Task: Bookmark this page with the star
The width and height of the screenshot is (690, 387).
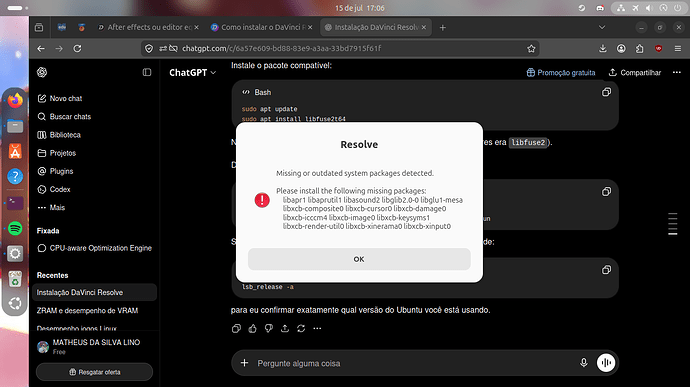Action: pos(531,48)
